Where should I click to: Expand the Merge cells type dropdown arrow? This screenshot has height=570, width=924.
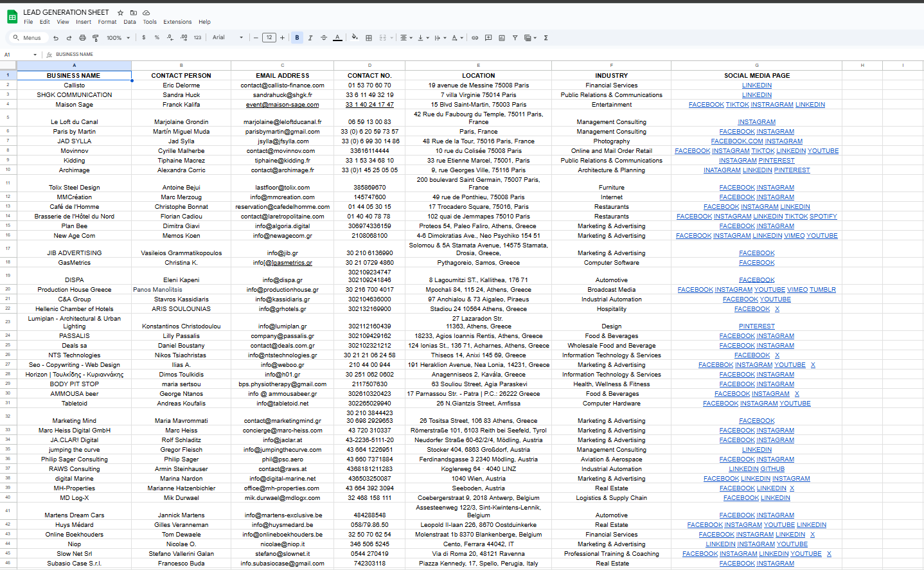(x=391, y=38)
